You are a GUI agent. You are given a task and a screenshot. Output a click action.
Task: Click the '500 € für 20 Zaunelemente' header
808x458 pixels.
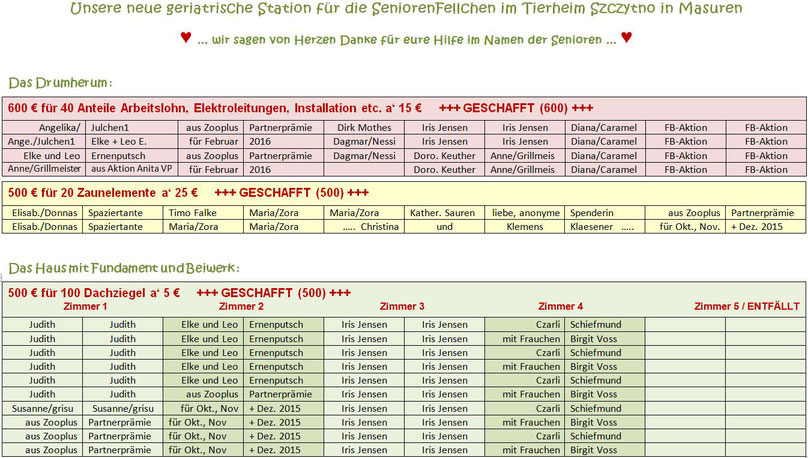(103, 193)
